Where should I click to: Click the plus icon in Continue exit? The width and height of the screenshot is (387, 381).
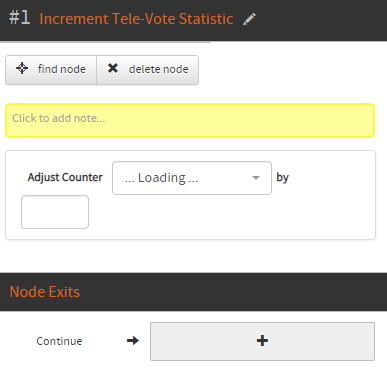(x=262, y=341)
